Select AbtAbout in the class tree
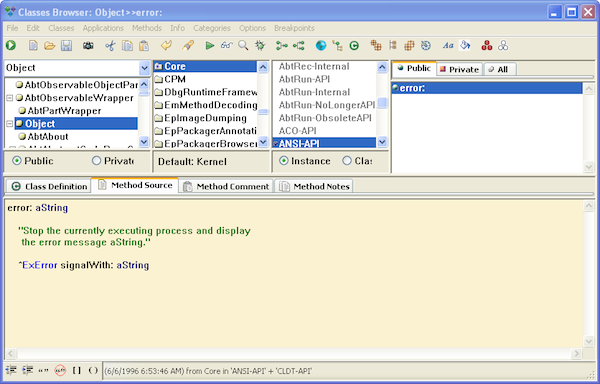600x384 pixels. click(48, 137)
